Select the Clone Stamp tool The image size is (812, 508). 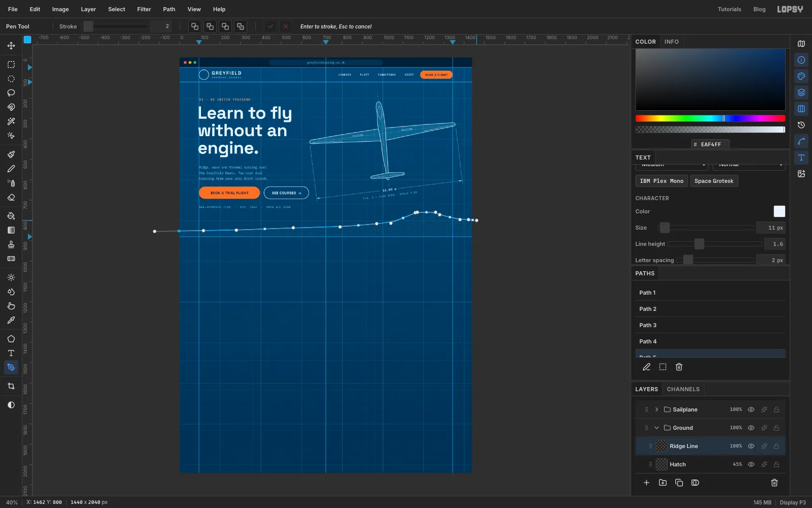tap(11, 244)
